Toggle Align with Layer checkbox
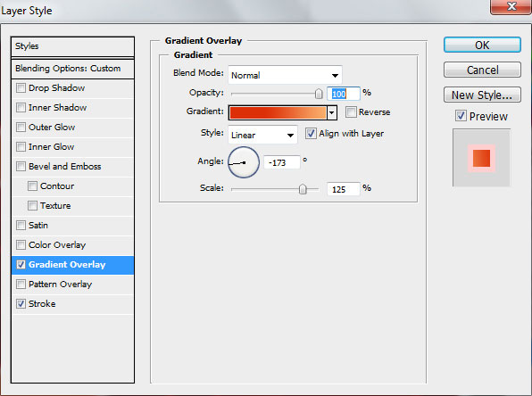This screenshot has width=532, height=396. [311, 133]
